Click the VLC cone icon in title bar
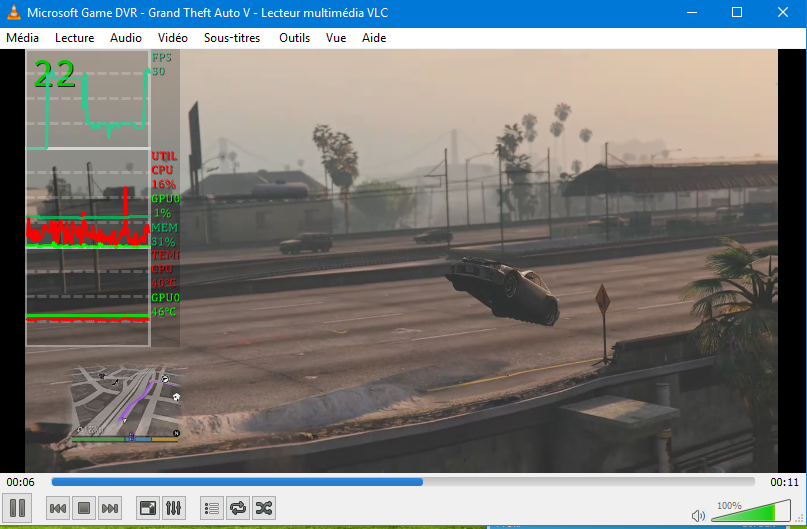Viewport: 807px width, 529px height. pyautogui.click(x=14, y=13)
